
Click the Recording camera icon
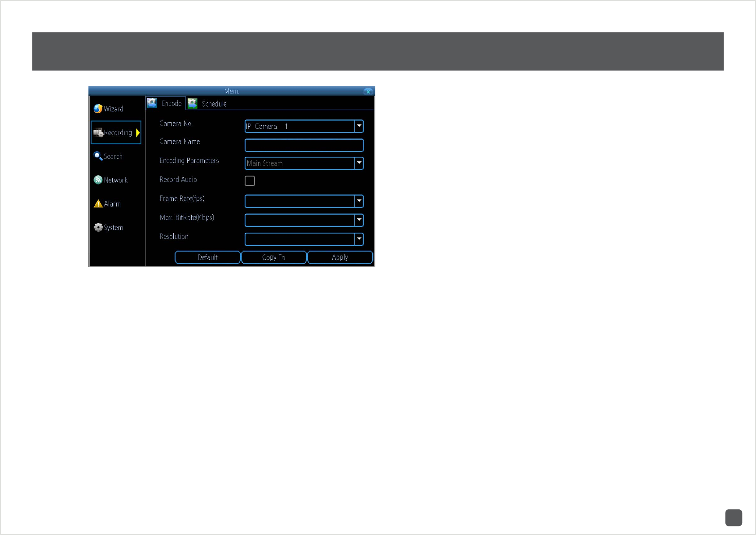pos(98,133)
